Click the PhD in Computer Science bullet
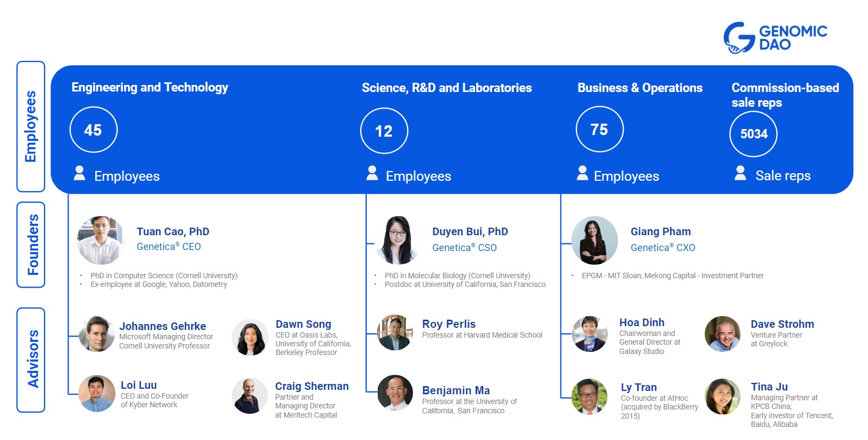Screen dimensions: 868x440 (164, 276)
